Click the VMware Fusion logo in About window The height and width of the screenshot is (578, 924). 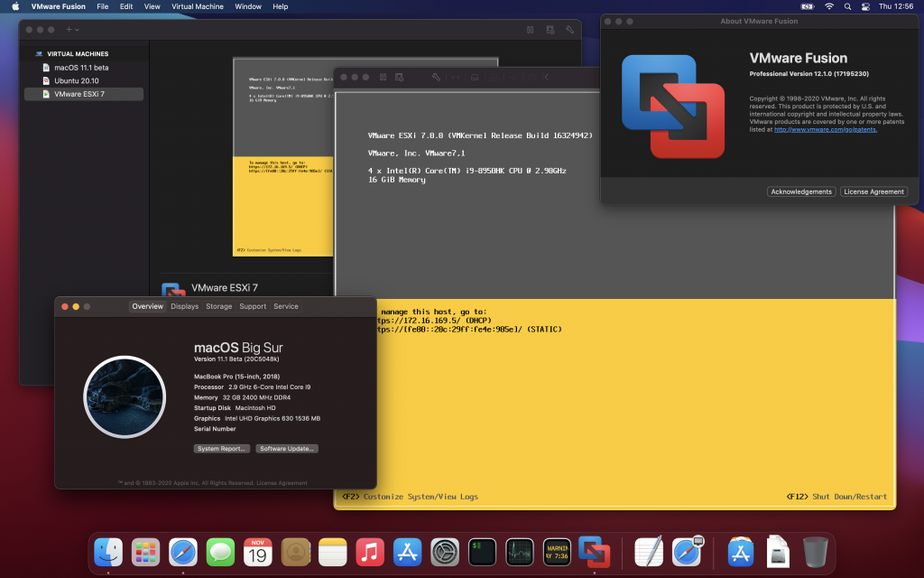[673, 106]
